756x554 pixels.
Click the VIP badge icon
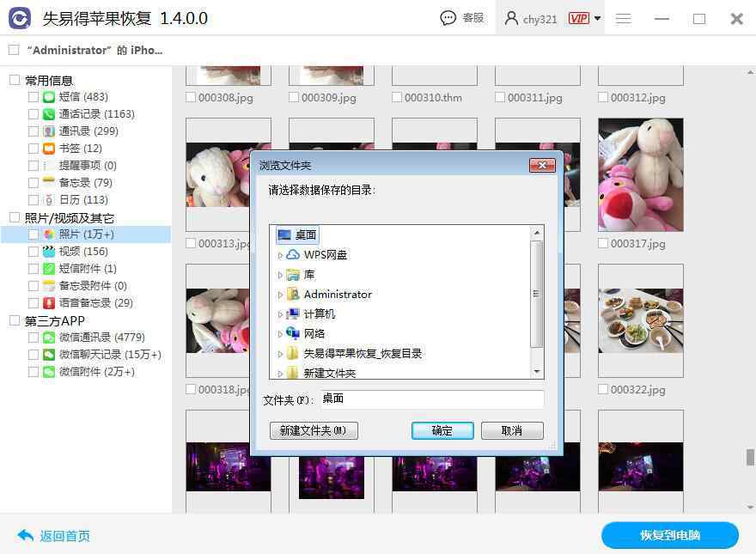coord(578,18)
